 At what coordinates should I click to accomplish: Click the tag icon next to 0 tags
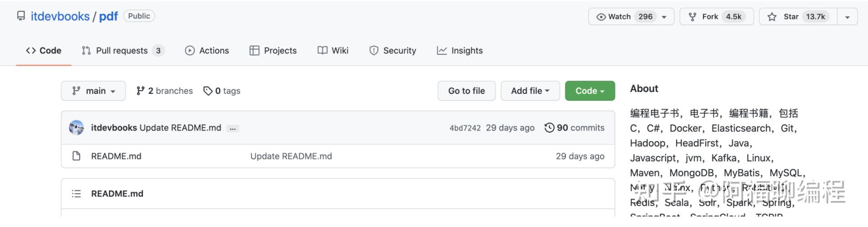208,91
